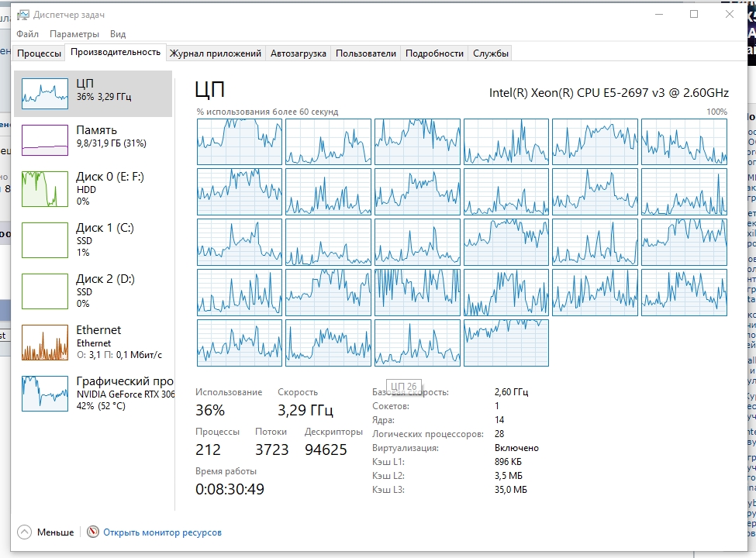The width and height of the screenshot is (756, 558).
Task: Select the Графический процессор NVIDIA thumbnail
Action: coord(45,393)
